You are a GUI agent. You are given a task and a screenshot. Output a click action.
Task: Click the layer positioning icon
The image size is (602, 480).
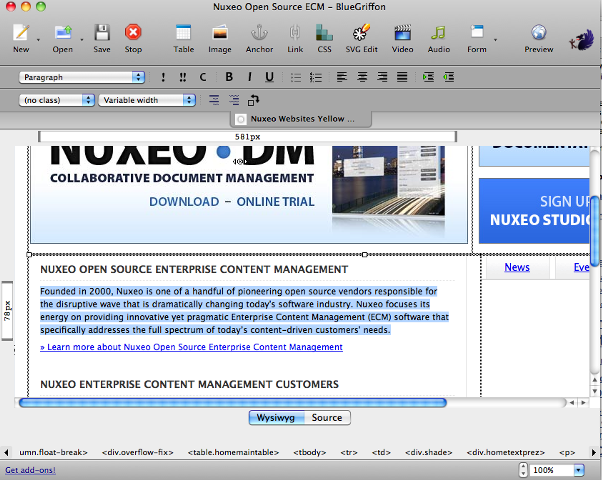(253, 100)
